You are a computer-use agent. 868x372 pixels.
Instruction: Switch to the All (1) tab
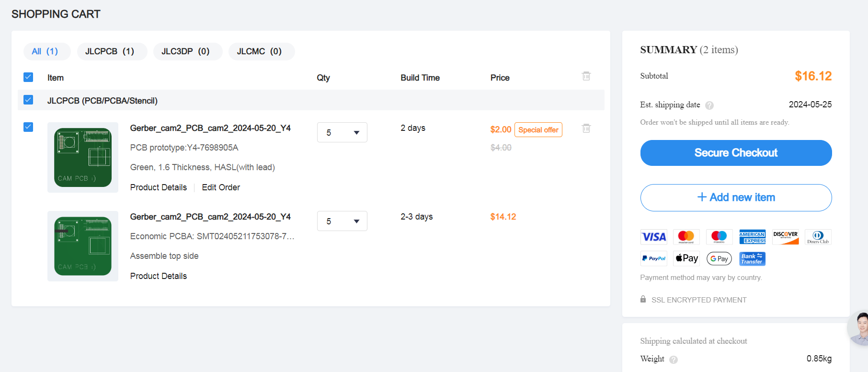[47, 51]
